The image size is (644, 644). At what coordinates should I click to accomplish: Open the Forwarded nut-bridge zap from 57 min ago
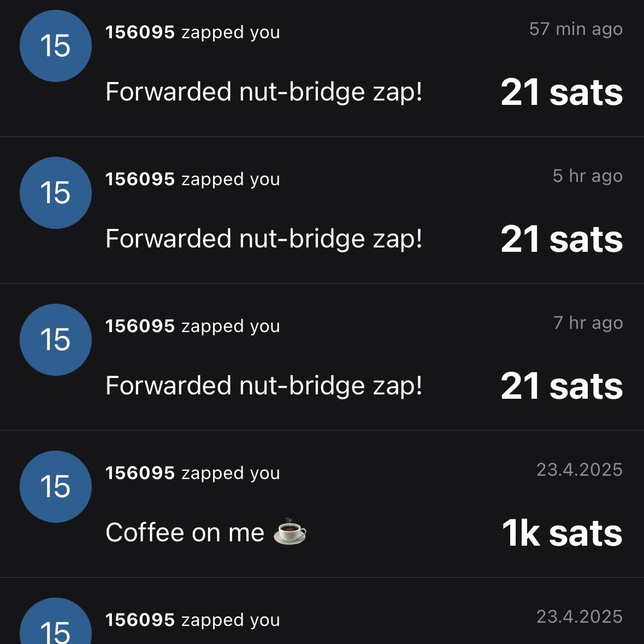(264, 92)
